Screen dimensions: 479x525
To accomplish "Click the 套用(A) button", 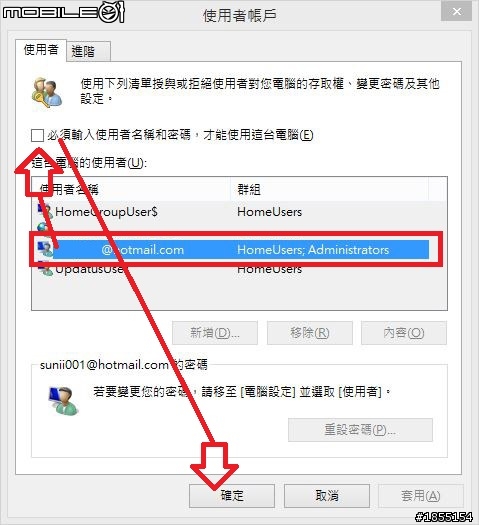I will click(x=421, y=496).
